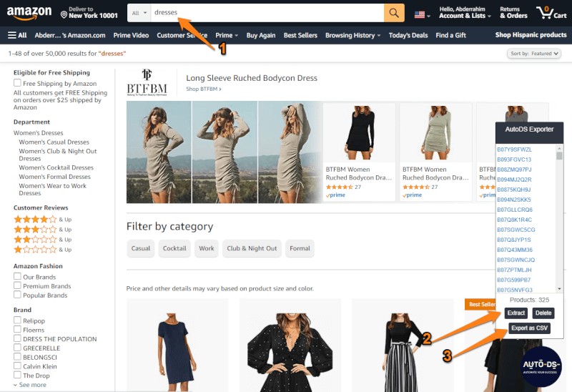Open Today's Deals nav item

point(408,35)
